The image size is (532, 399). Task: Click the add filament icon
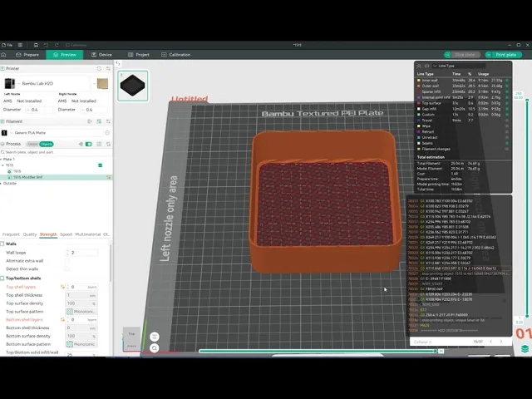tap(90, 121)
